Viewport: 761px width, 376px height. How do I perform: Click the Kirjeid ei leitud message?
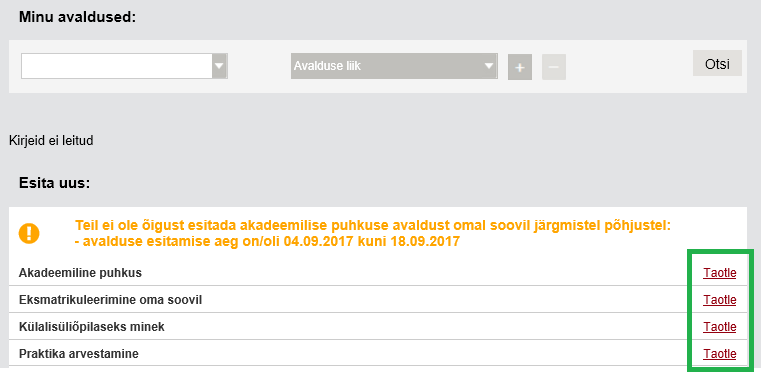(x=51, y=141)
